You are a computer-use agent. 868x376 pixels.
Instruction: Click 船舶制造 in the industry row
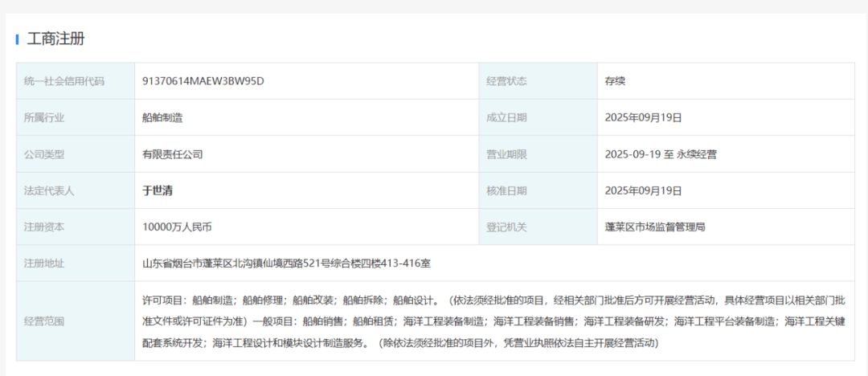(x=162, y=117)
